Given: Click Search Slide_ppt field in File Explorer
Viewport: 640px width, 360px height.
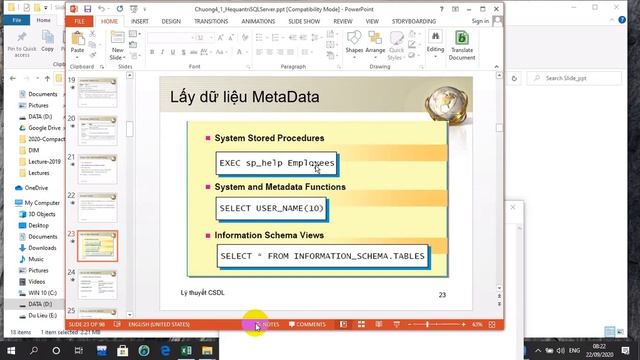Looking at the screenshot, I should (574, 78).
